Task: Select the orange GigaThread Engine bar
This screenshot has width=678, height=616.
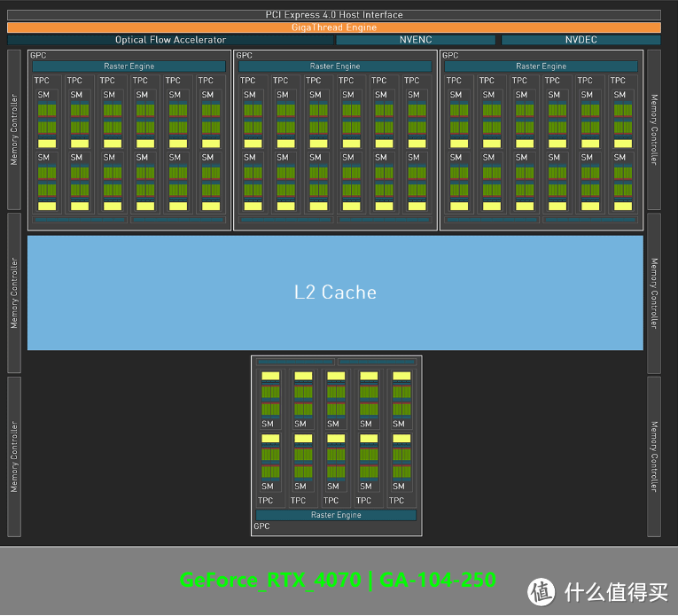Action: 334,27
